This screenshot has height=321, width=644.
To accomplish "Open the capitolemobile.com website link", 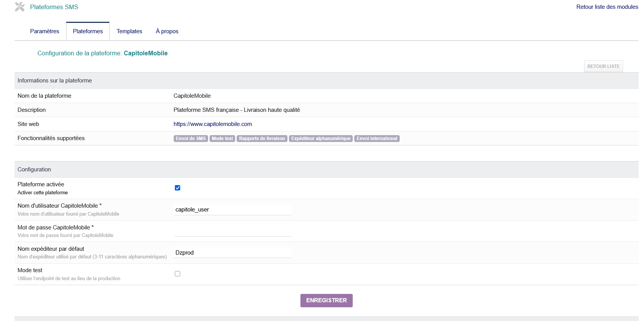I will [x=213, y=124].
